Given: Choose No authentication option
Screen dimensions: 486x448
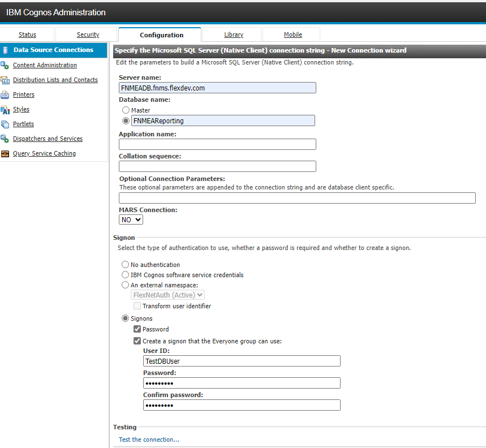Looking at the screenshot, I should (x=125, y=264).
